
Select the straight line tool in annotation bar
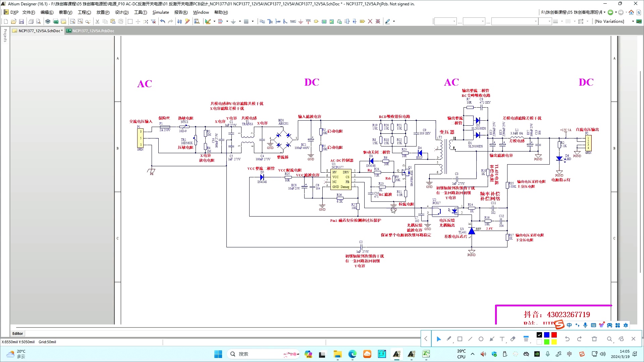click(470, 339)
